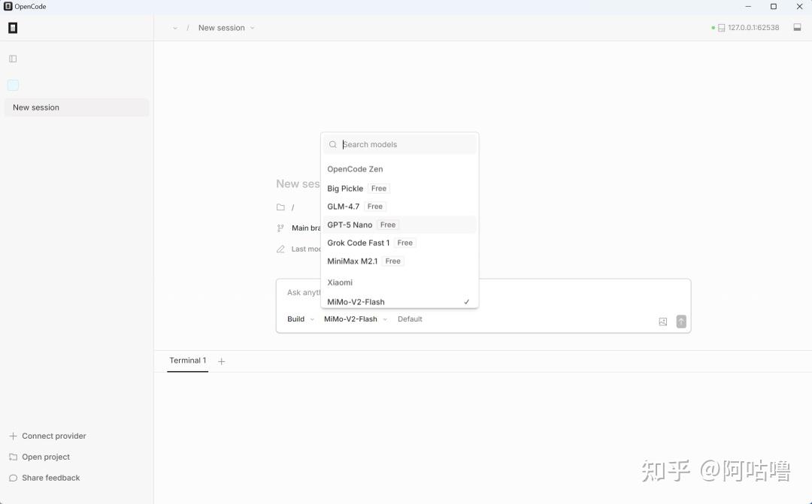This screenshot has width=812, height=504.
Task: Click the speech bubble icon next to Share feedback
Action: 13,478
